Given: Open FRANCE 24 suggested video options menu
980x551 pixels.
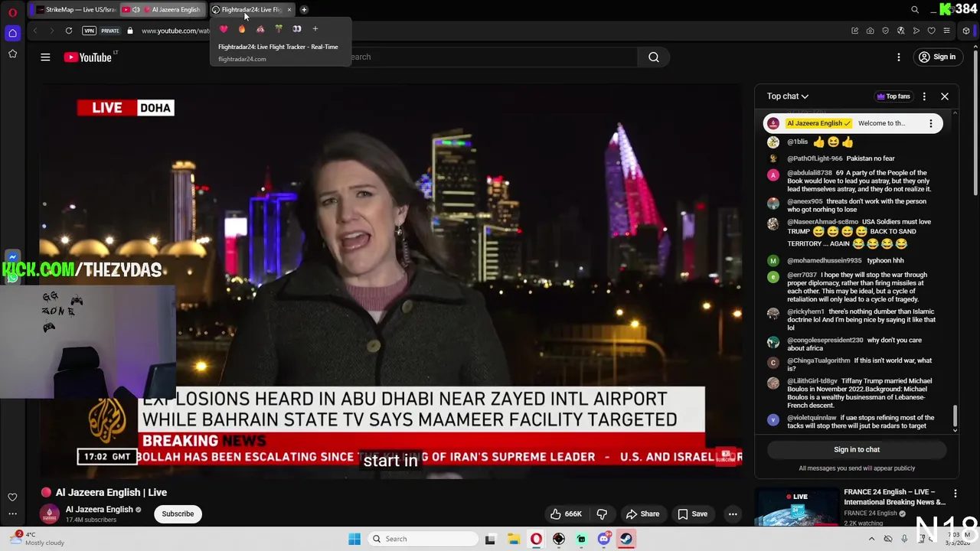Looking at the screenshot, I should click(955, 494).
